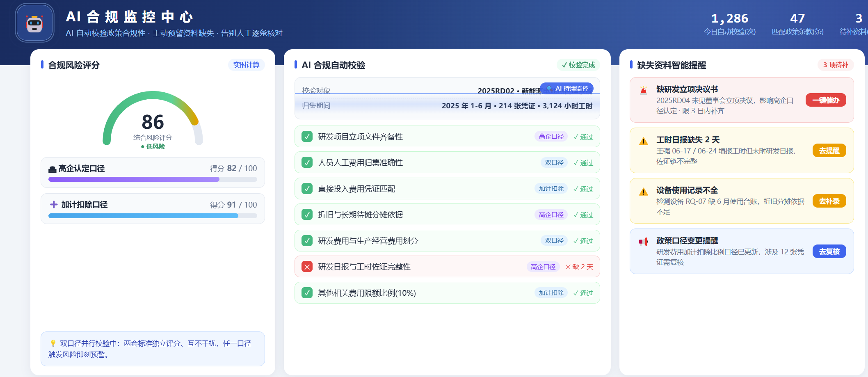Viewport: 868px width, 377px height.
Task: Click the 校验完成 status badge
Action: pyautogui.click(x=578, y=65)
